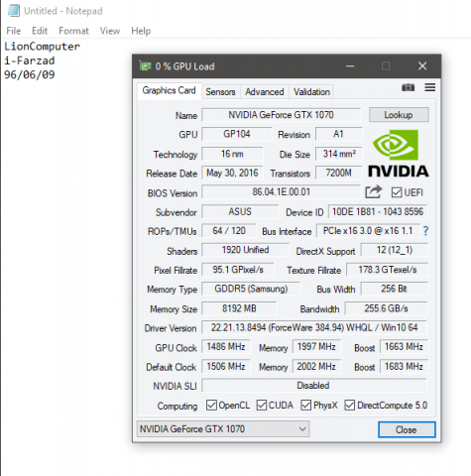471x476 pixels.
Task: Click the LionComputer line in Notepad
Action: point(42,47)
